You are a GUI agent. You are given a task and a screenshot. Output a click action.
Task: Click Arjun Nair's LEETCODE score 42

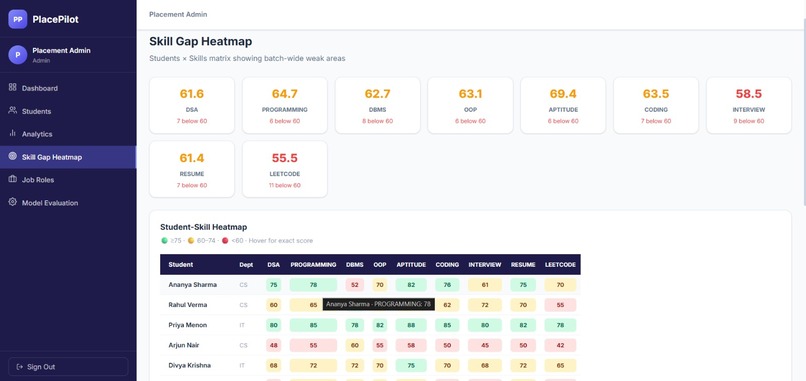point(560,346)
